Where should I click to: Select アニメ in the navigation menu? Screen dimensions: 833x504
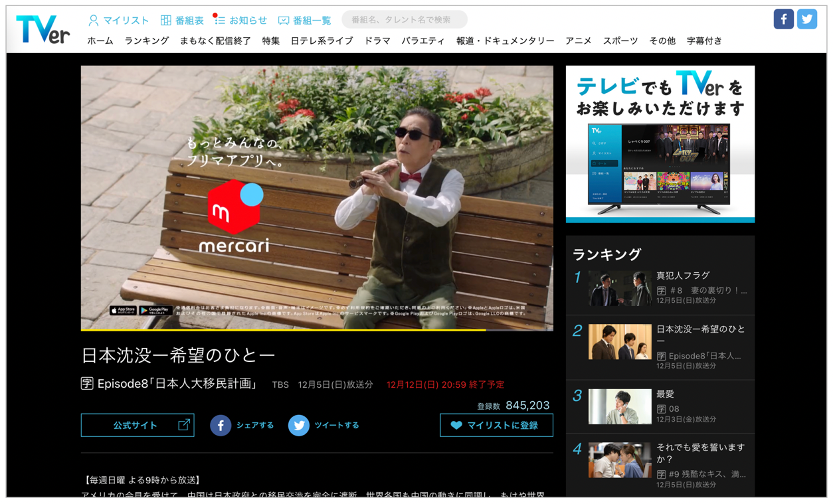click(579, 41)
